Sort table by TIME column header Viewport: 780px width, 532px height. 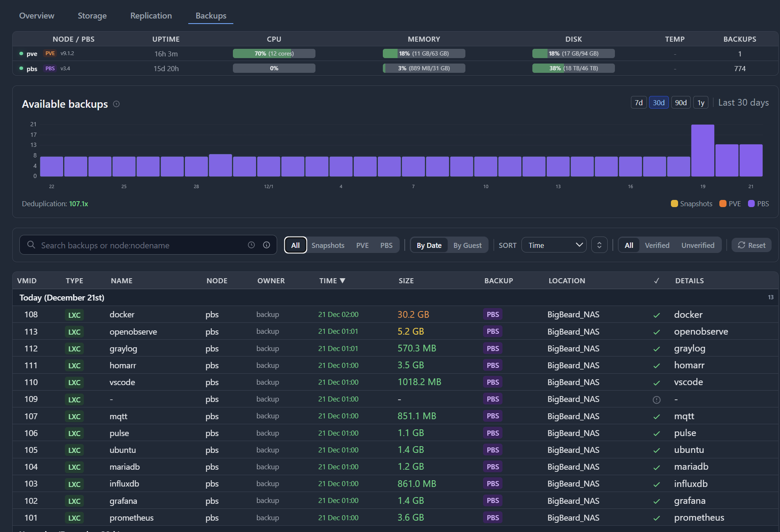pos(332,281)
